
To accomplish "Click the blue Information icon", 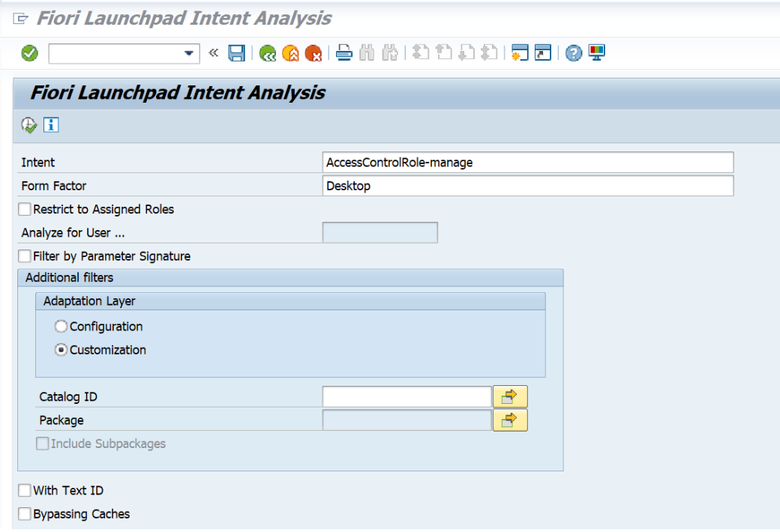I will click(x=51, y=125).
